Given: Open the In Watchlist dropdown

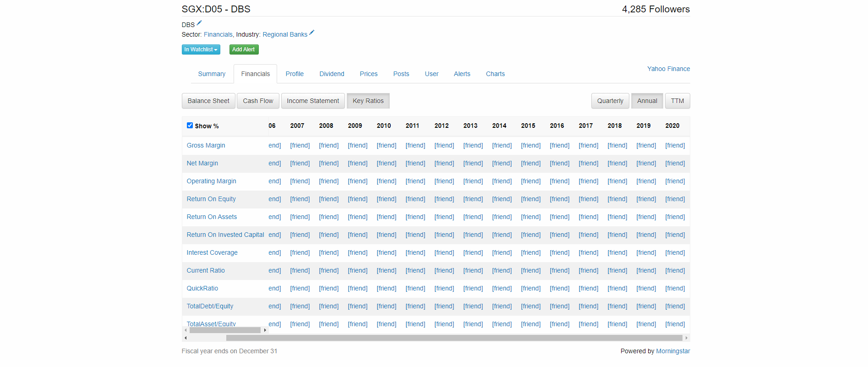Looking at the screenshot, I should pos(201,49).
